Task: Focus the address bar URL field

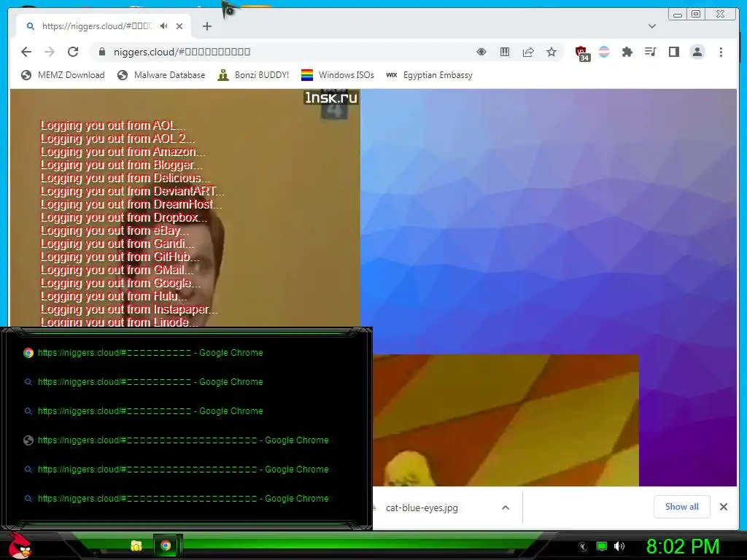Action: (x=286, y=52)
